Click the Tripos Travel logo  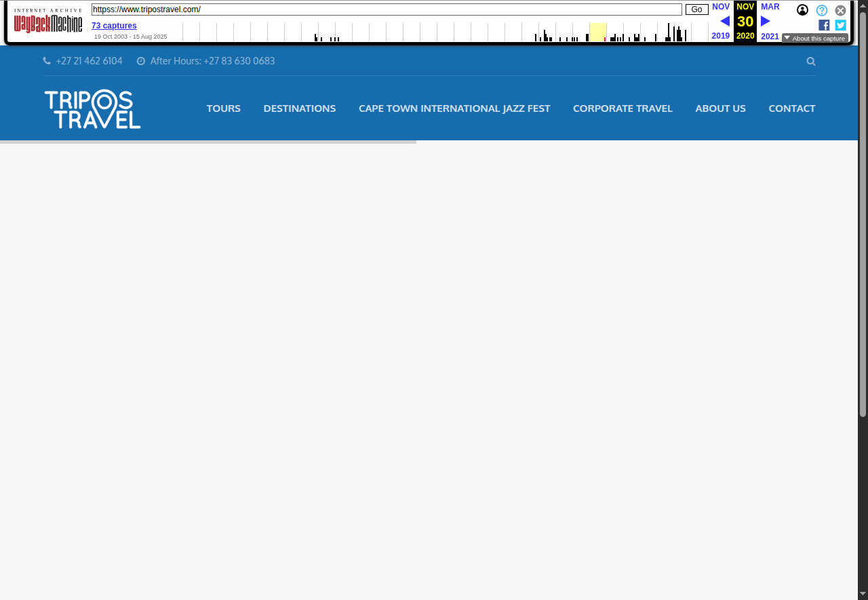point(92,108)
